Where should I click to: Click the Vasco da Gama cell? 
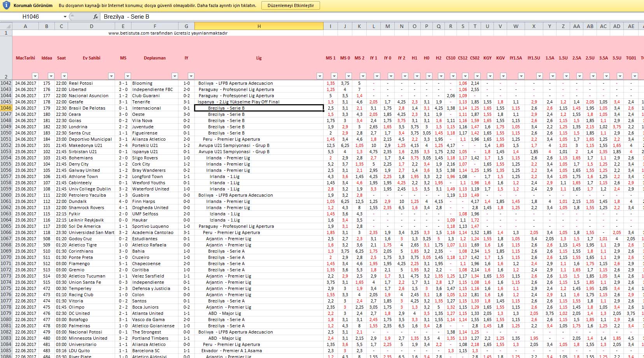155,320
